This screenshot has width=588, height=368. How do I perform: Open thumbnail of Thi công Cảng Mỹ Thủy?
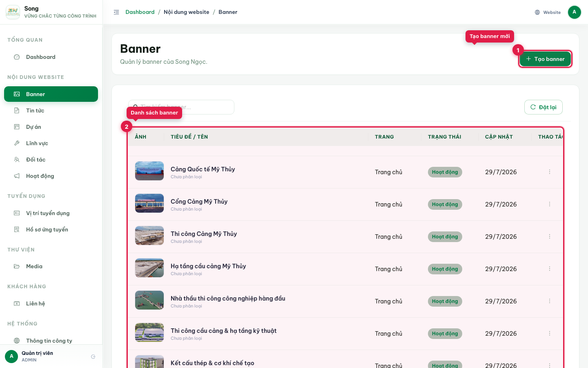coord(149,236)
